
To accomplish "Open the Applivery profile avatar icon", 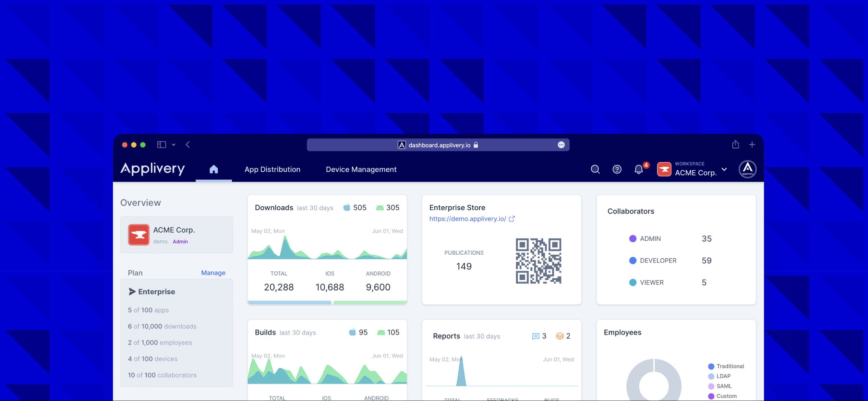I will coord(747,169).
